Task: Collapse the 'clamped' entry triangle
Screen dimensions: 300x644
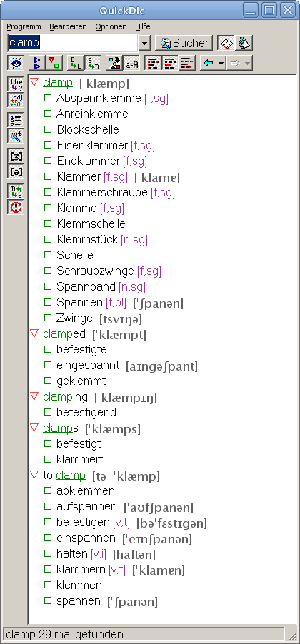Action: (x=34, y=334)
